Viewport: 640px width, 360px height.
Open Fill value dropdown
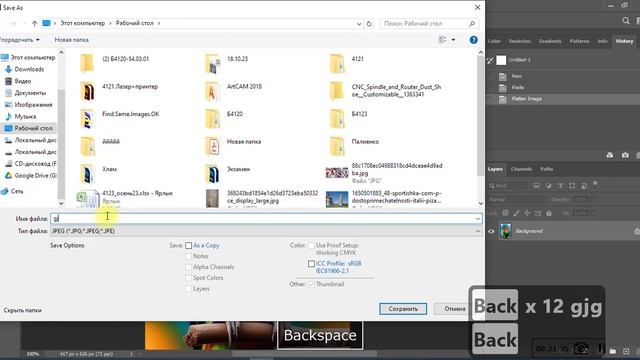593,213
